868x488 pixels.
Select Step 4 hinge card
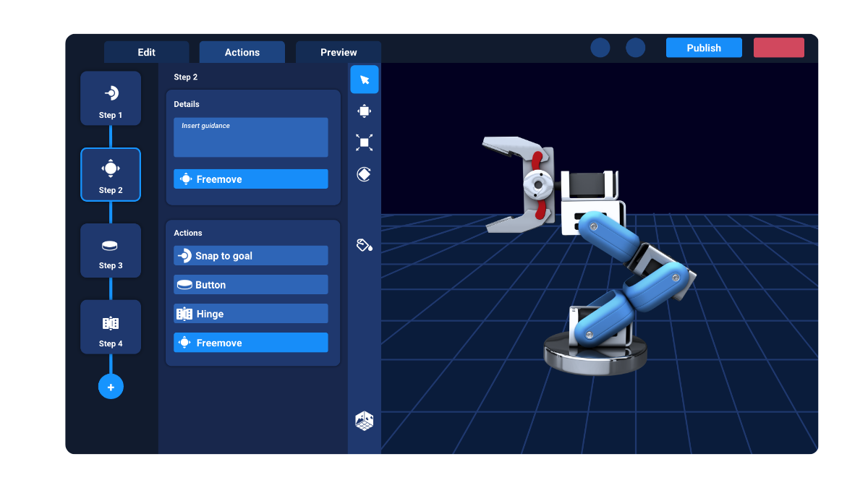click(x=111, y=327)
